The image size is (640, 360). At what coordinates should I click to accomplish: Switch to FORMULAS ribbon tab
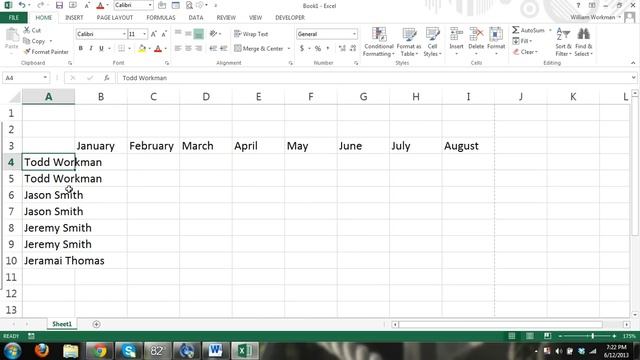(x=161, y=18)
